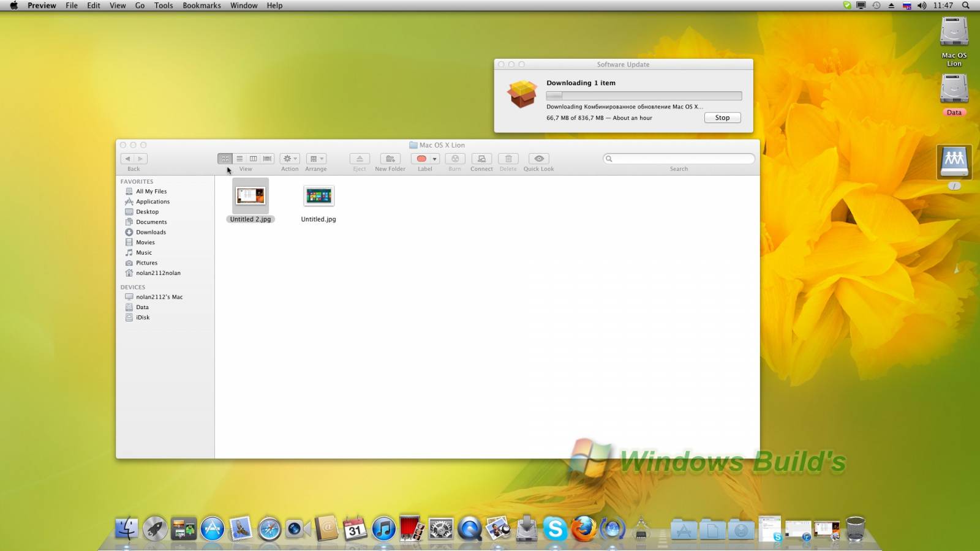Open the Russian flag input source menu

(907, 6)
